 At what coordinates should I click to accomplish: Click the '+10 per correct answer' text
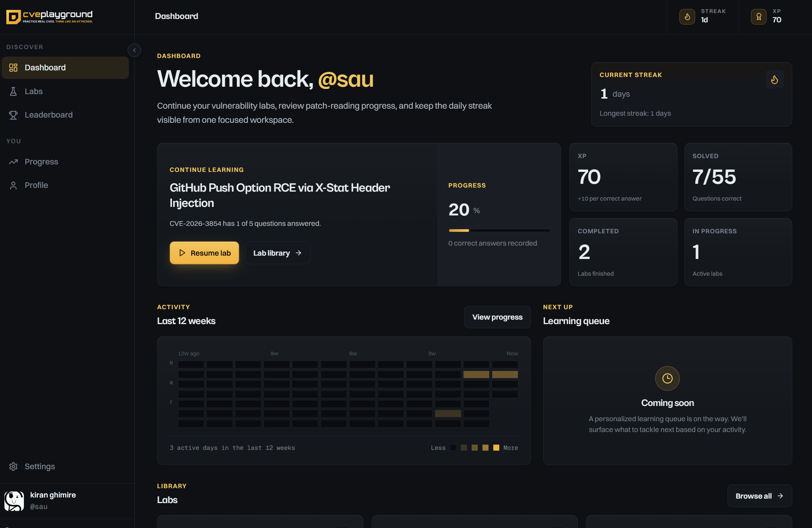(x=609, y=199)
